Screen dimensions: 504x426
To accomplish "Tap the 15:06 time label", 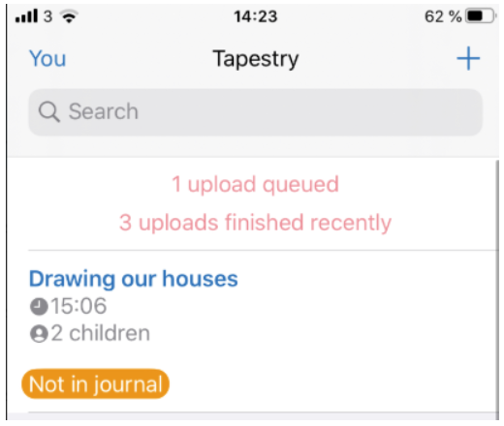I will coord(79,306).
